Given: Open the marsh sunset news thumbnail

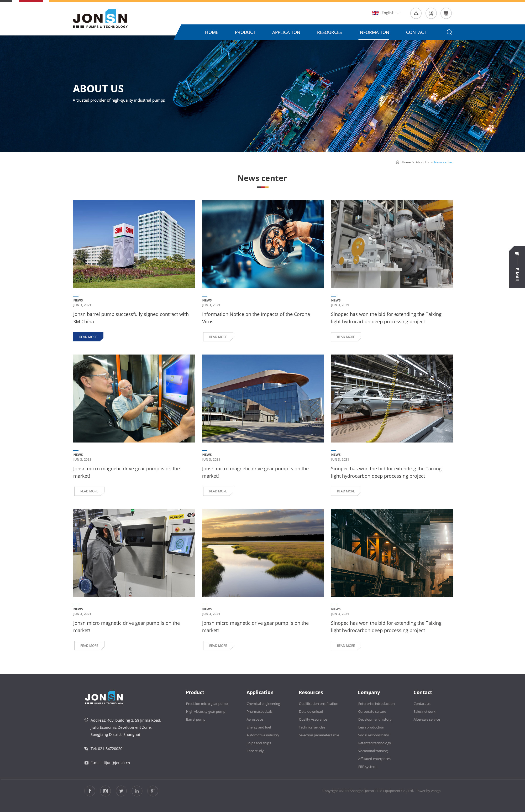Looking at the screenshot, I should pos(263,553).
